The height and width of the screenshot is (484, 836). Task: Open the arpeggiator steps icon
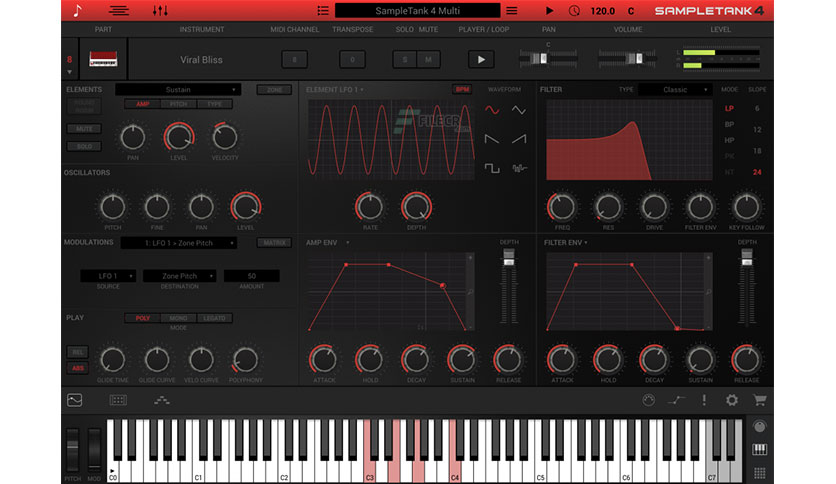[162, 400]
